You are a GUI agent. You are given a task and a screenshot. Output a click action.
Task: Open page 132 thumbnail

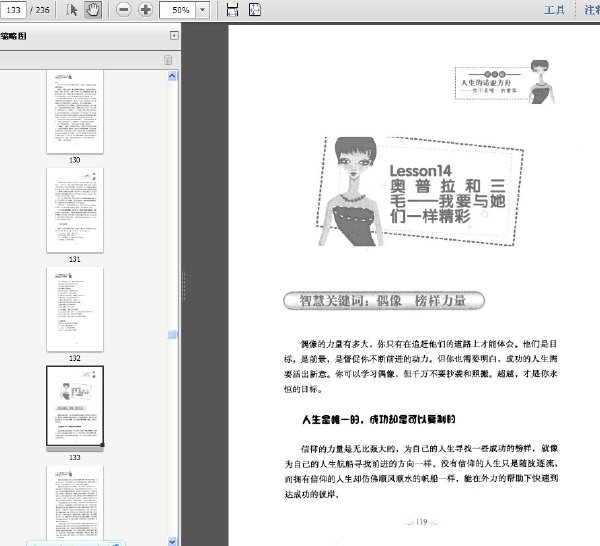coord(75,309)
